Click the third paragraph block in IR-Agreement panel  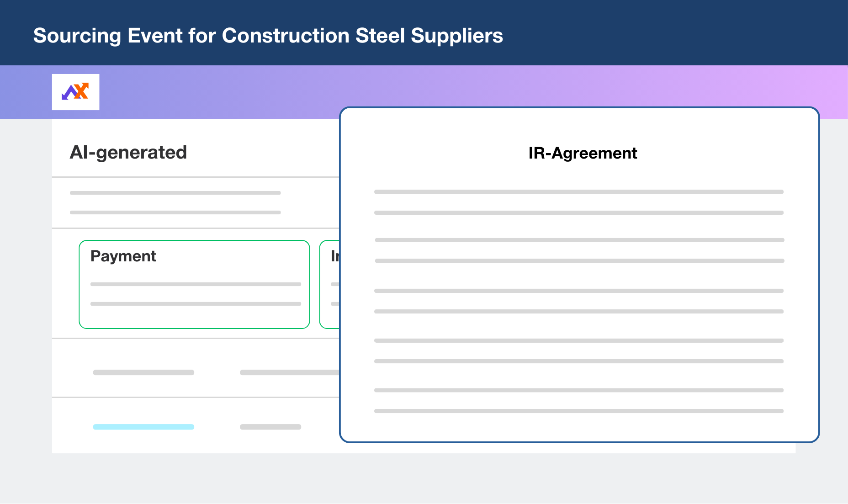(x=579, y=301)
